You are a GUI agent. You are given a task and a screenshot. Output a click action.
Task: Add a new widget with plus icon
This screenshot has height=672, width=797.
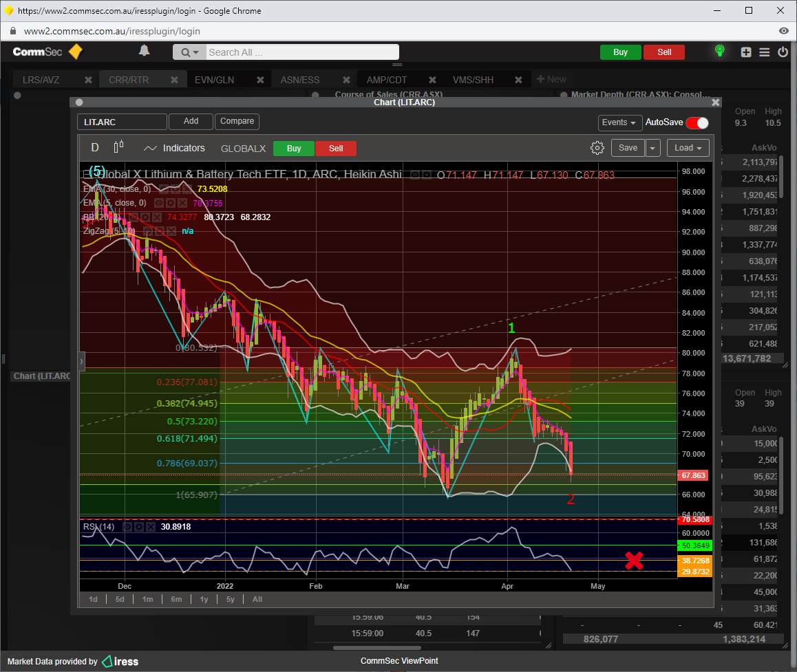[x=746, y=52]
